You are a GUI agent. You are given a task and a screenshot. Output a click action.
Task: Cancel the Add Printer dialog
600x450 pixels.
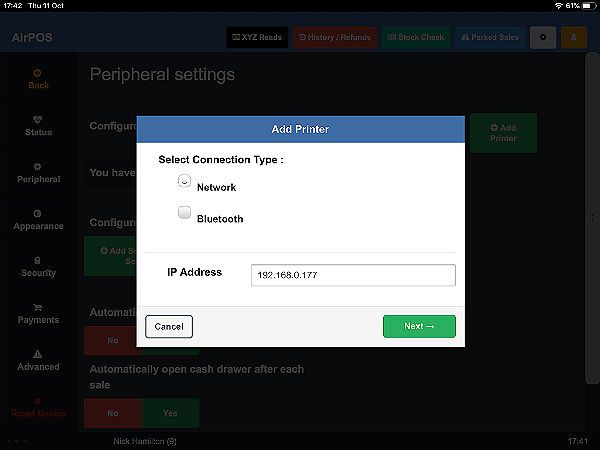click(169, 326)
